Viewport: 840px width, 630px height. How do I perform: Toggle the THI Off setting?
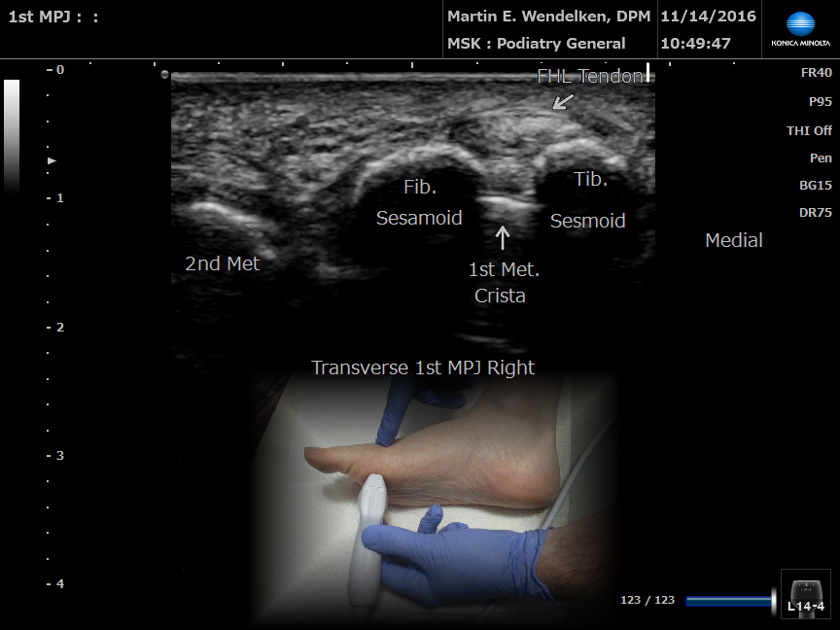tap(809, 130)
